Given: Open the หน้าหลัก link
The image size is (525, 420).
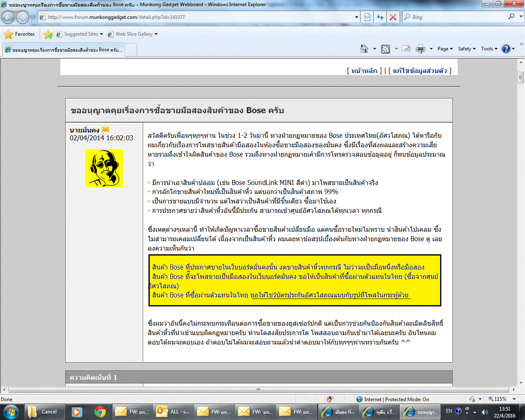Looking at the screenshot, I should [364, 71].
